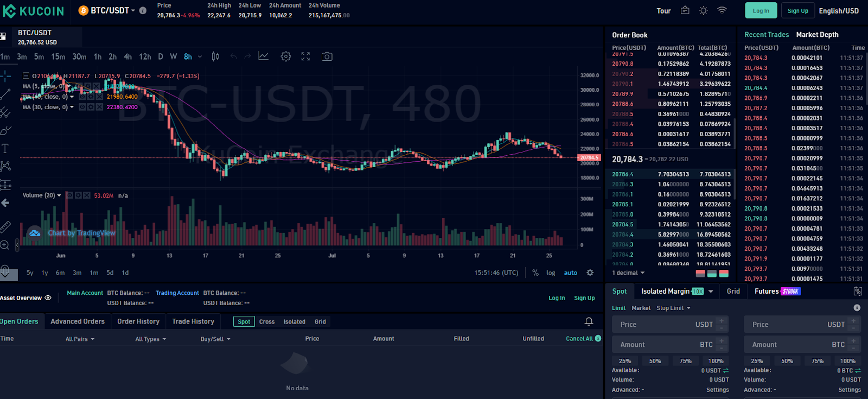Image resolution: width=868 pixels, height=399 pixels.
Task: Switch to the Market Depth tab
Action: (817, 34)
